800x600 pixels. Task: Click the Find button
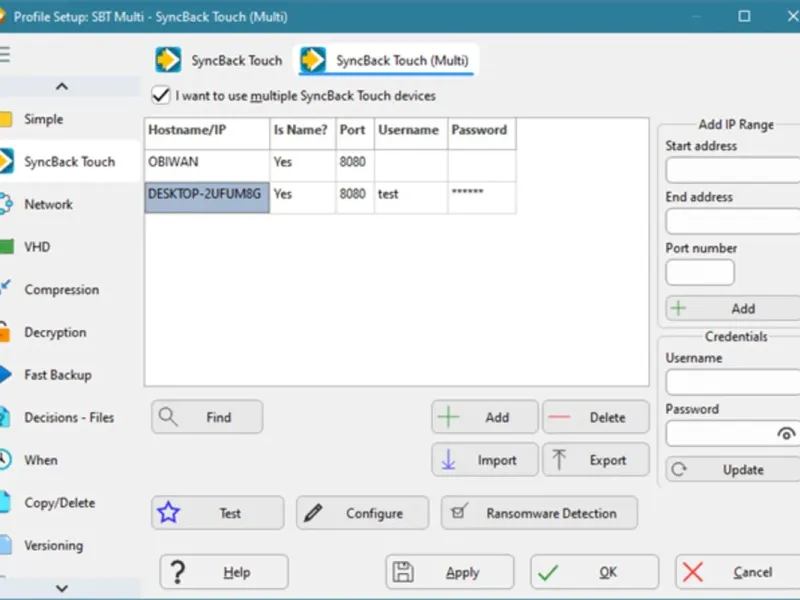coord(207,417)
